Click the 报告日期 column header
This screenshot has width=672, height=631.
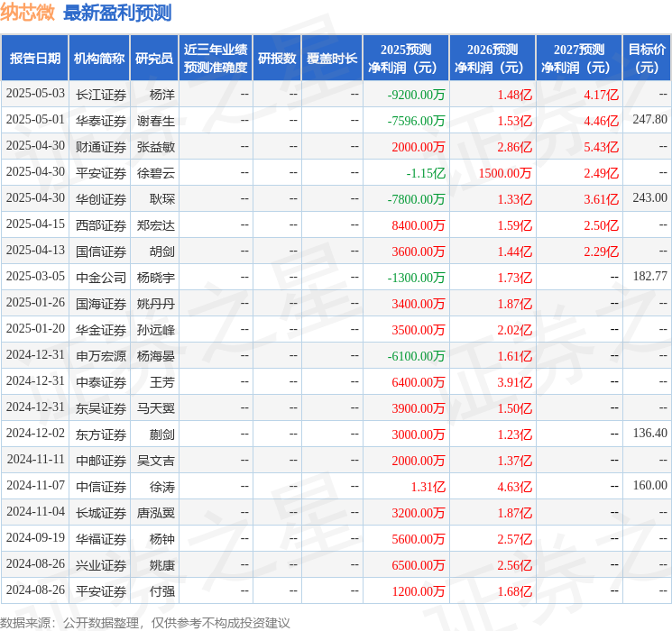point(34,59)
